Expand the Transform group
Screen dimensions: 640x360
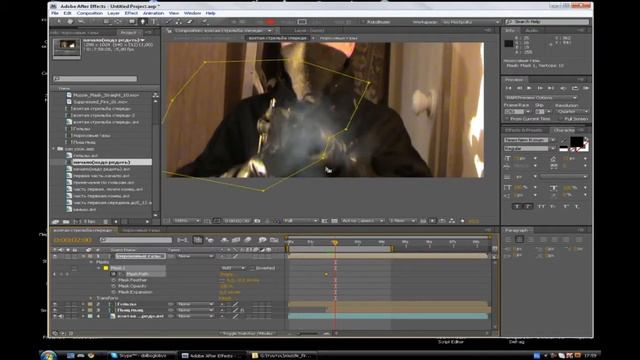pyautogui.click(x=91, y=298)
